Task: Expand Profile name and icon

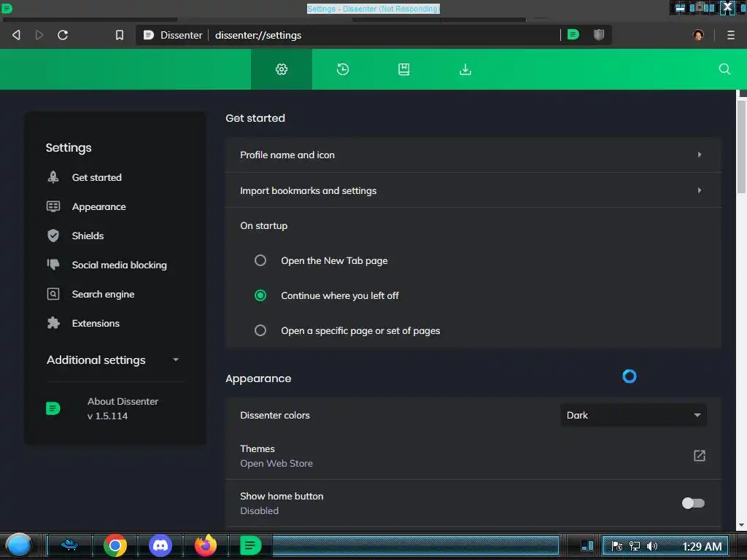Action: pyautogui.click(x=473, y=155)
